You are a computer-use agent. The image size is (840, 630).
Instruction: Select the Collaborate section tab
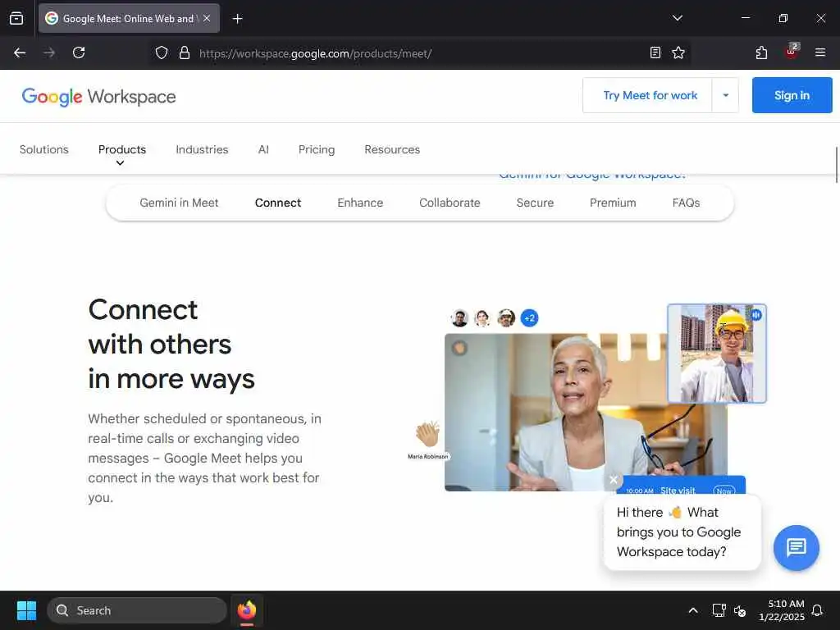coord(450,203)
